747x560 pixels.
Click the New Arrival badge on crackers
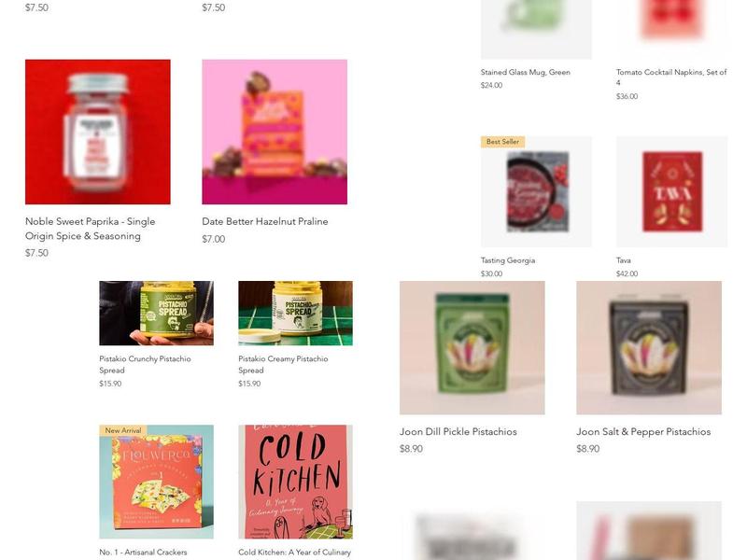(123, 430)
